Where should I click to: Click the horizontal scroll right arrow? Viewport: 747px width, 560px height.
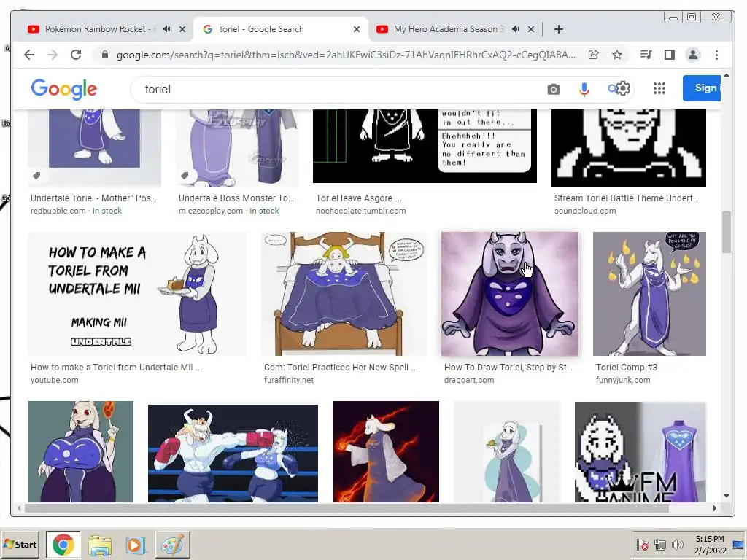(x=715, y=508)
